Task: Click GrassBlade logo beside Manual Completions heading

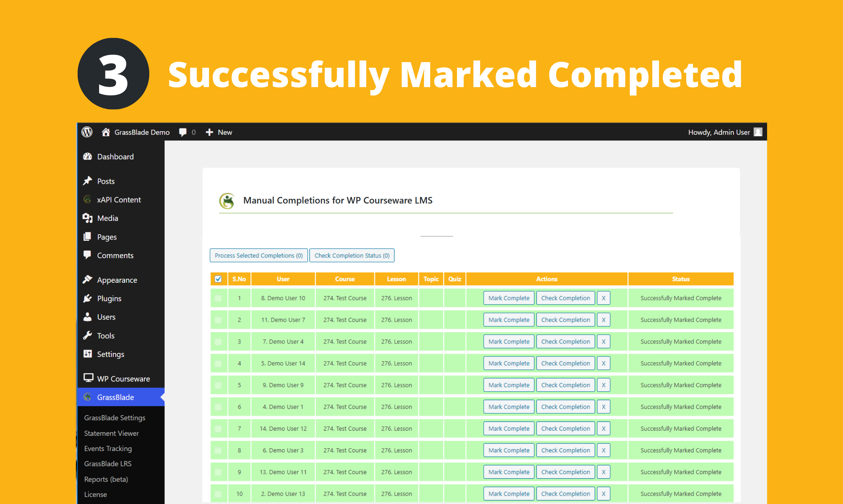Action: [227, 201]
